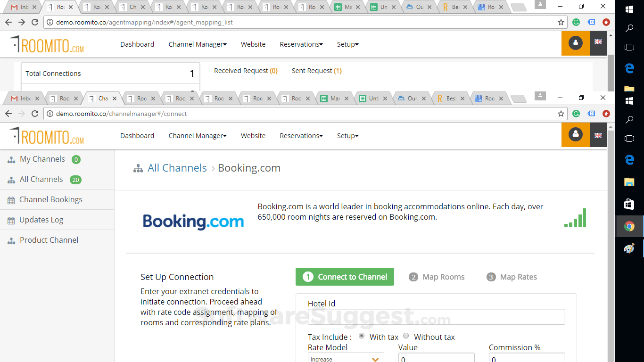Image resolution: width=644 pixels, height=362 pixels.
Task: Open Website in agentmapping window navbar
Action: point(253,44)
